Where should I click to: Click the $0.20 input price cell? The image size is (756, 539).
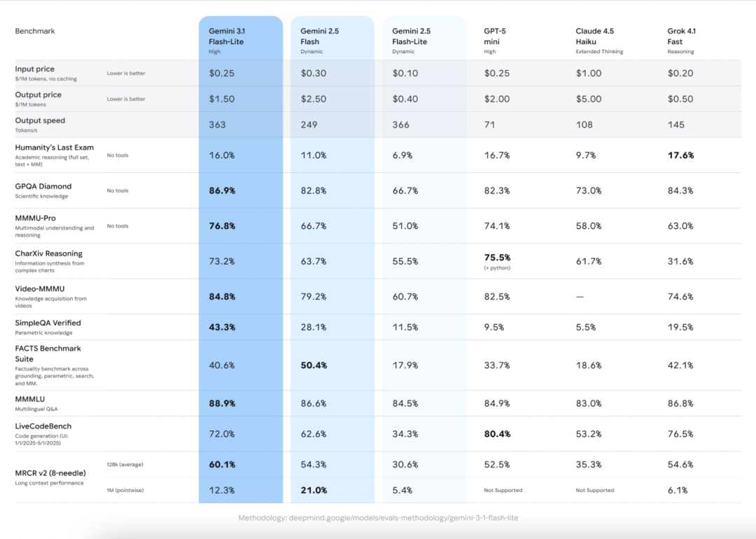680,73
